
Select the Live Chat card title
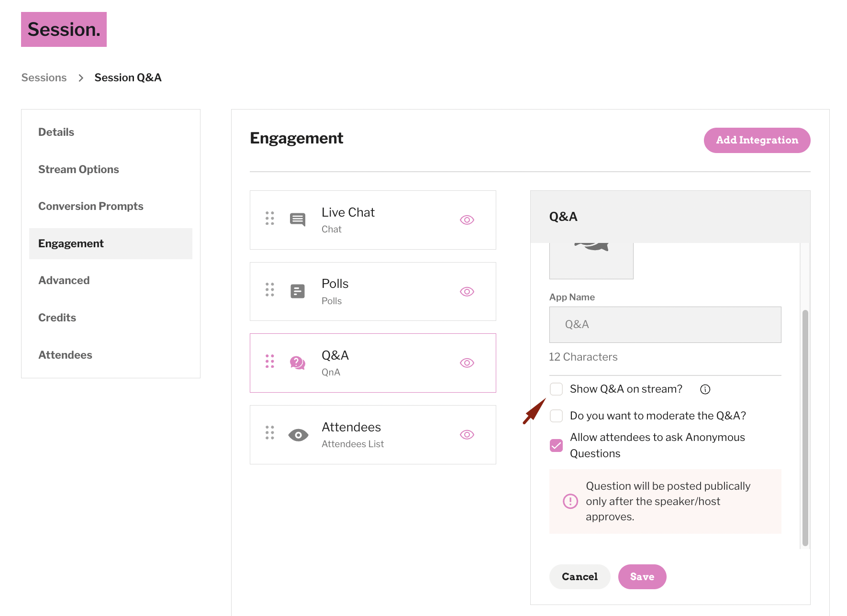[348, 212]
